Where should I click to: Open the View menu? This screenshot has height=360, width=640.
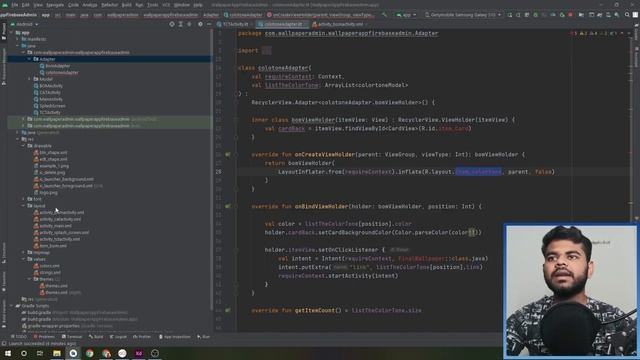(x=38, y=5)
